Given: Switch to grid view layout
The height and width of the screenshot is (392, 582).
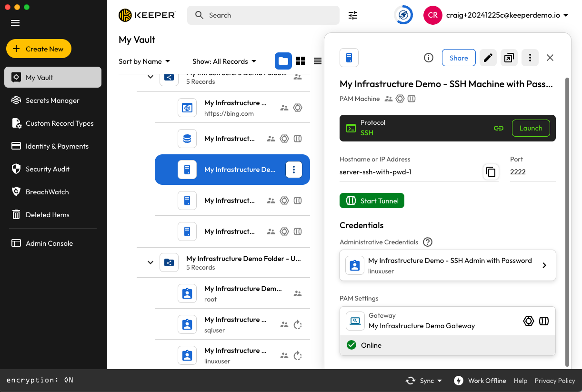Looking at the screenshot, I should 301,61.
